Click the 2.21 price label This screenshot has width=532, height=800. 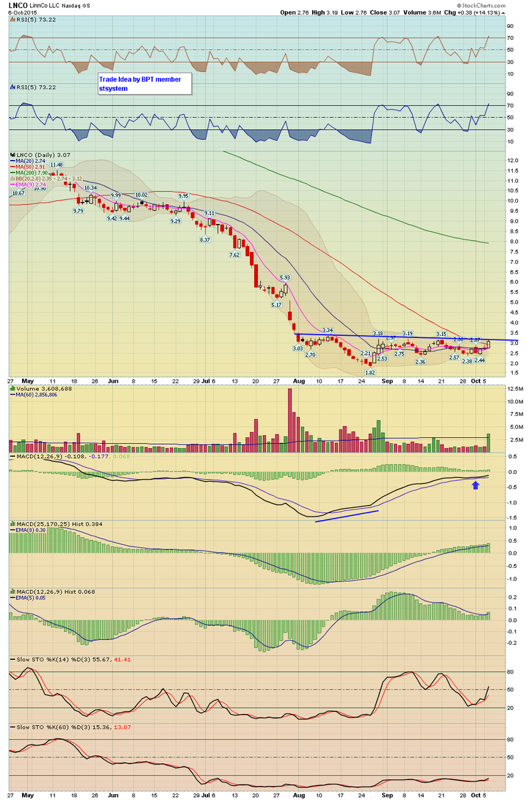365,353
